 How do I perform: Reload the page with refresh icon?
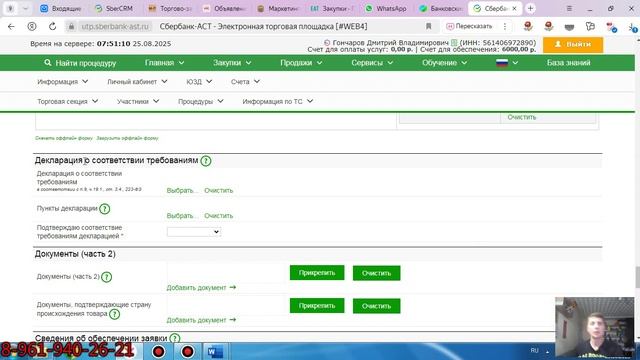pyautogui.click(x=52, y=27)
